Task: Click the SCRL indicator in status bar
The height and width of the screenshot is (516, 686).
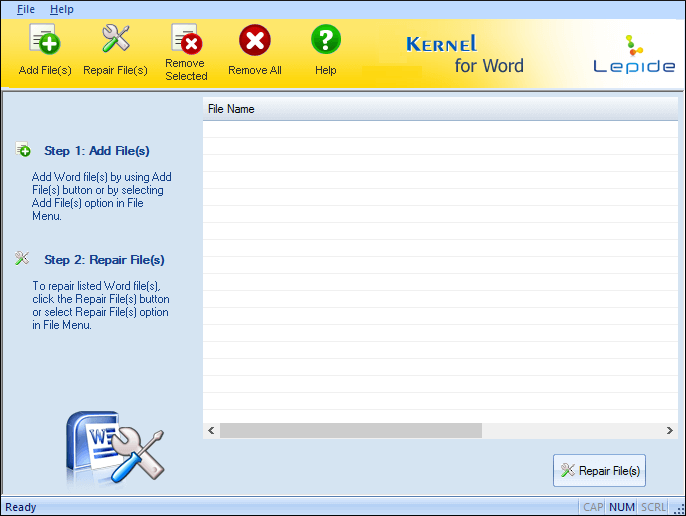Action: [653, 507]
